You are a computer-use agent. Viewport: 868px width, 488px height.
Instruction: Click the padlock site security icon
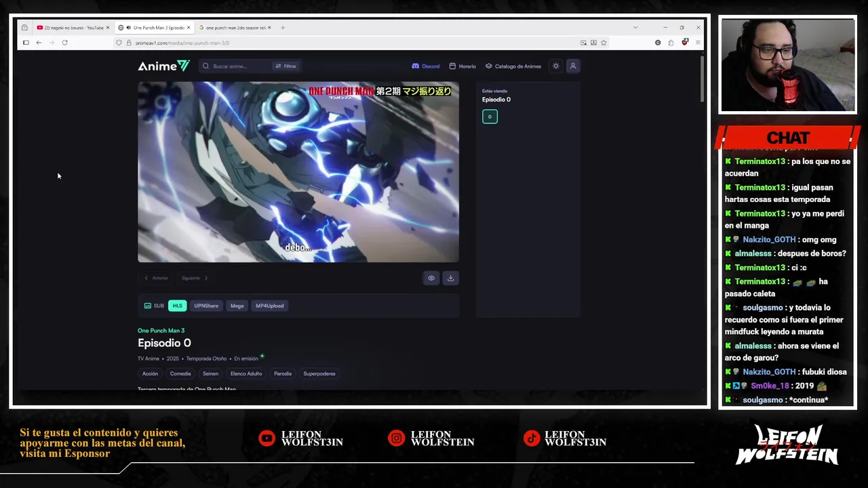[128, 43]
